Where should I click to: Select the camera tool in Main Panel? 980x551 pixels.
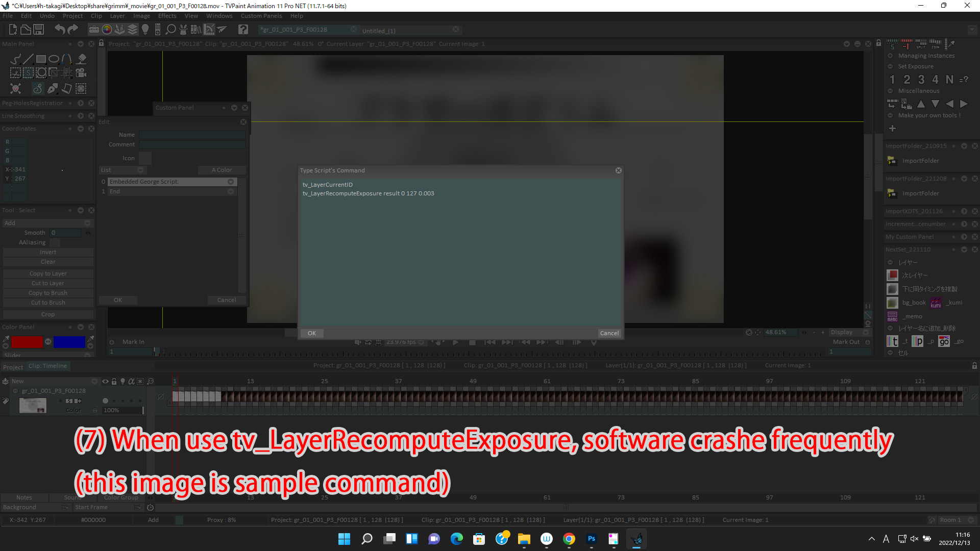click(81, 72)
